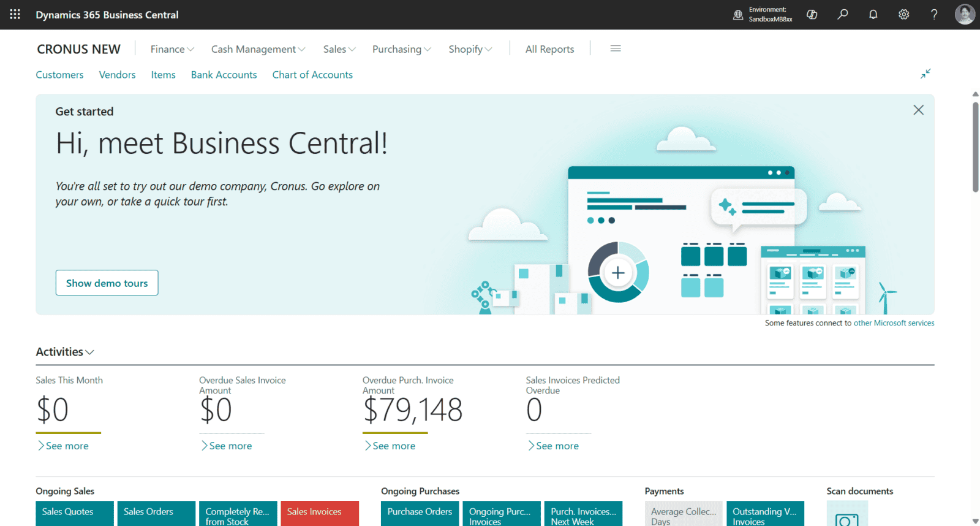Screen dimensions: 980x526
Task: Open the Ongoing Purch. Invoices tile
Action: pos(502,514)
